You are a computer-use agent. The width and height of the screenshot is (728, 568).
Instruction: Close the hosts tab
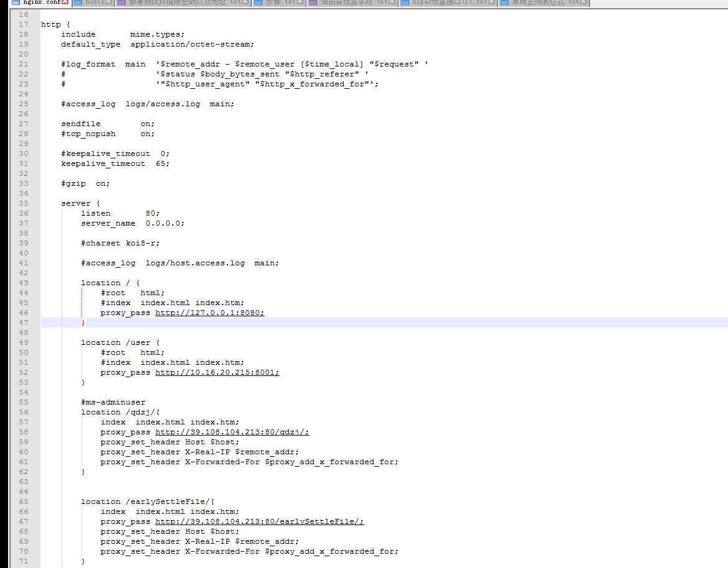(x=109, y=2)
